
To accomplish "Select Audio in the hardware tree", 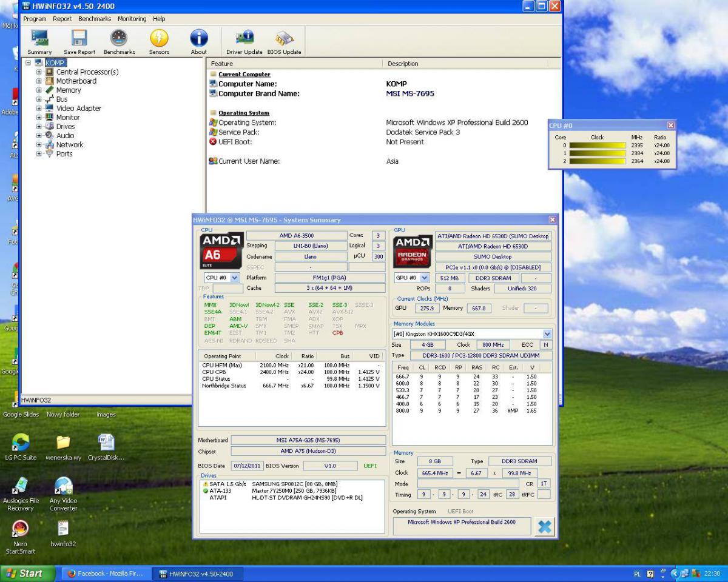I will pyautogui.click(x=65, y=136).
